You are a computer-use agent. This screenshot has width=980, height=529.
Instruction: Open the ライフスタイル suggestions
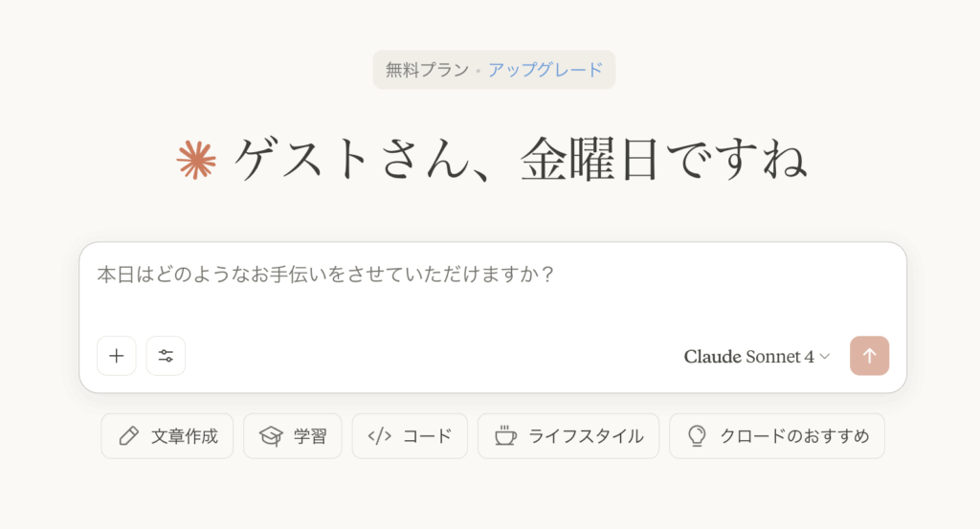click(x=568, y=436)
